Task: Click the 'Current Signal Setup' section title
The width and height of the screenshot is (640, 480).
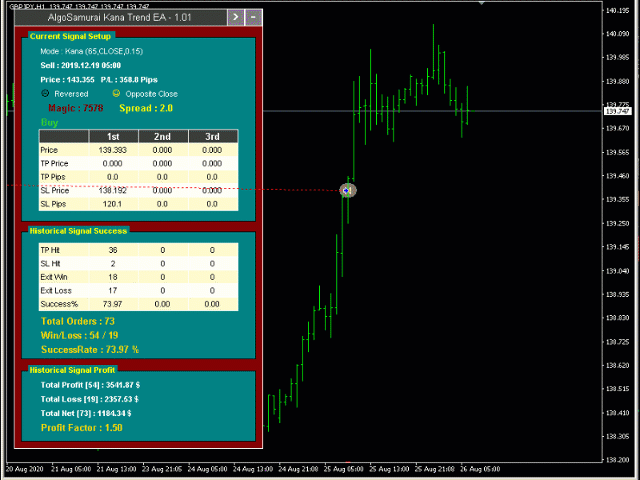Action: 70,36
